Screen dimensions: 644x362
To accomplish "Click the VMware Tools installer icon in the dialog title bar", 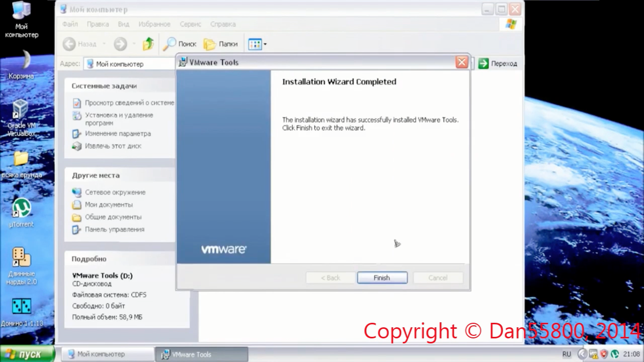I will tap(184, 62).
